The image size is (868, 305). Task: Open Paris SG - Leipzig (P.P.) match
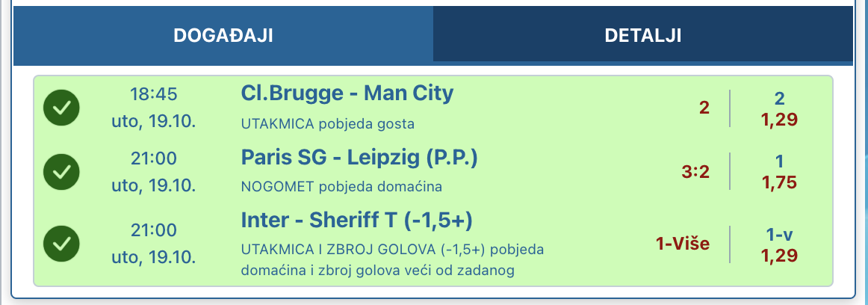[359, 158]
